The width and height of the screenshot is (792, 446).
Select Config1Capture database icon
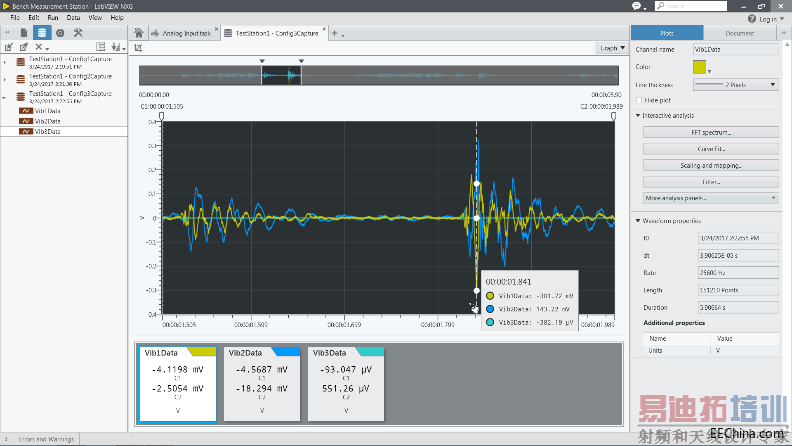click(x=21, y=62)
